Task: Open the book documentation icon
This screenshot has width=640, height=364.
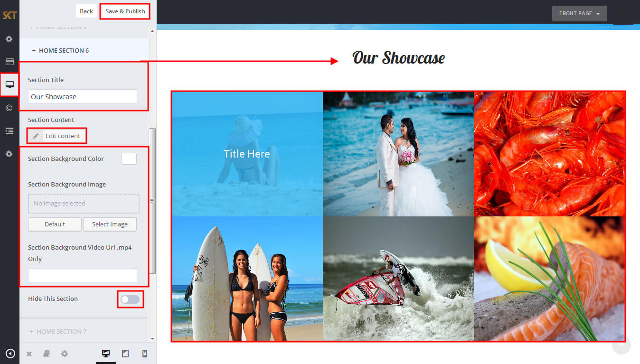Action: click(47, 354)
